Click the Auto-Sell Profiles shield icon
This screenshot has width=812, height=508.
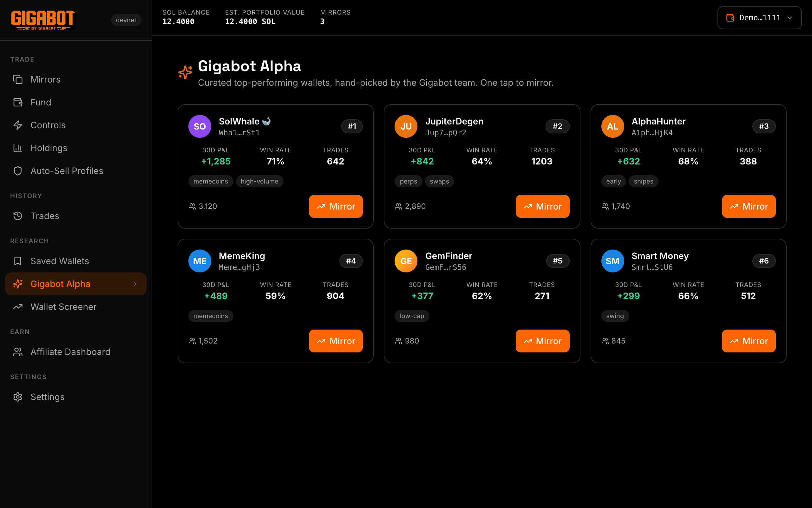[x=18, y=171]
